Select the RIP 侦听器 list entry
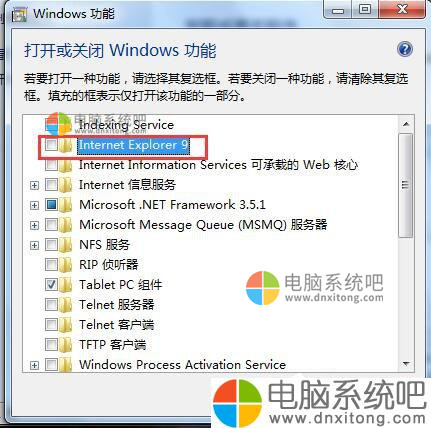The width and height of the screenshot is (431, 428). click(109, 265)
